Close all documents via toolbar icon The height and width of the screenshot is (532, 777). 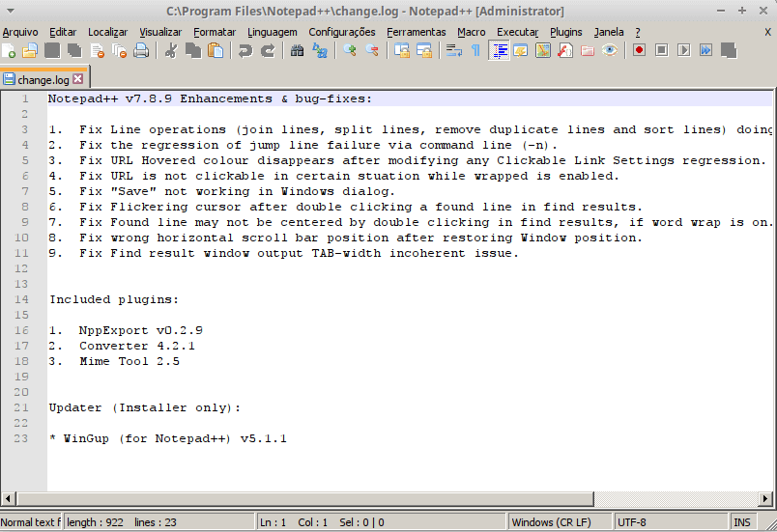pyautogui.click(x=120, y=50)
